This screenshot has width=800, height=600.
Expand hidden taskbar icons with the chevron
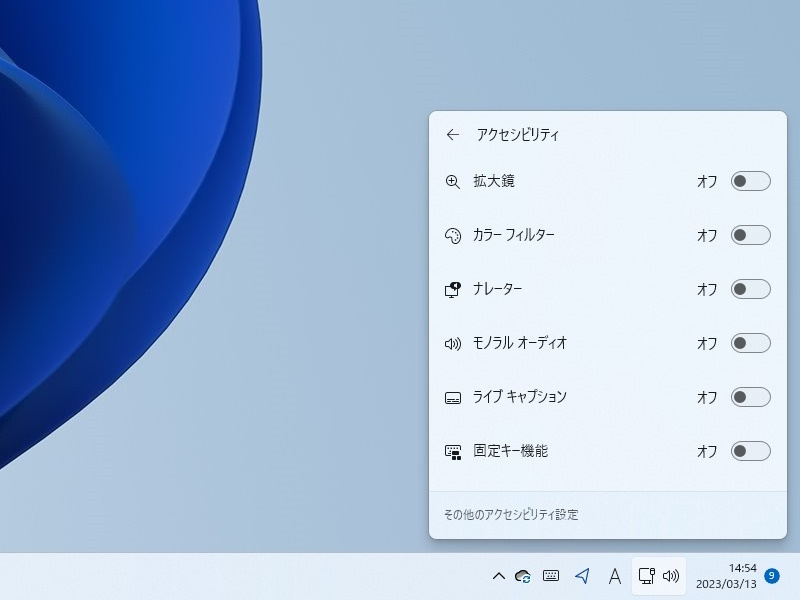pyautogui.click(x=498, y=577)
